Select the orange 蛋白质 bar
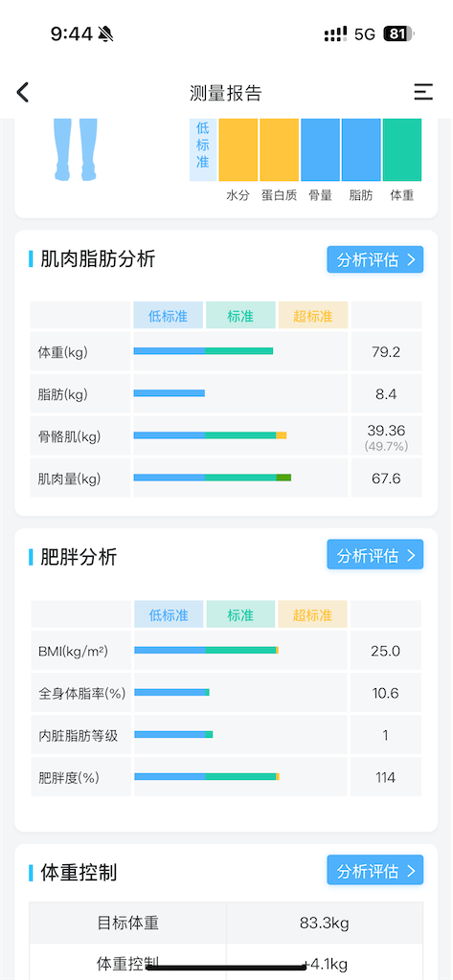This screenshot has height=980, width=453. [279, 149]
